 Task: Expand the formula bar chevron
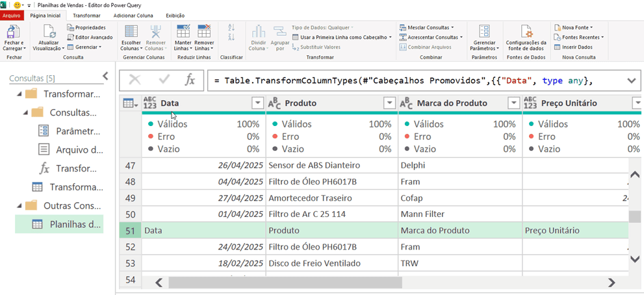(632, 80)
